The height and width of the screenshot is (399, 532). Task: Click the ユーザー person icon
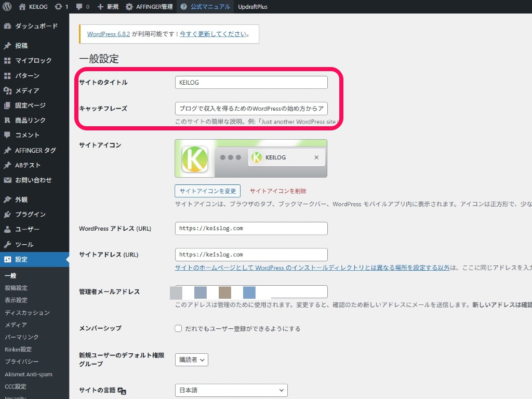pyautogui.click(x=7, y=229)
